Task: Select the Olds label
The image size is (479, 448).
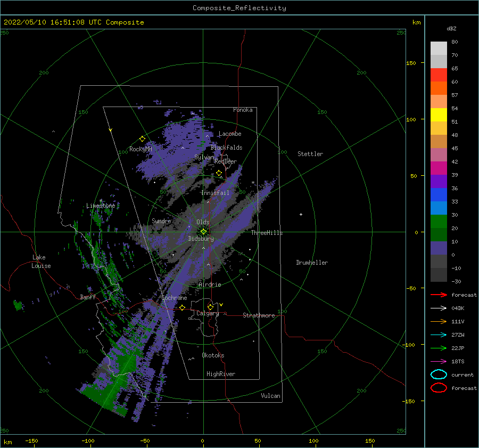Action: [x=203, y=222]
